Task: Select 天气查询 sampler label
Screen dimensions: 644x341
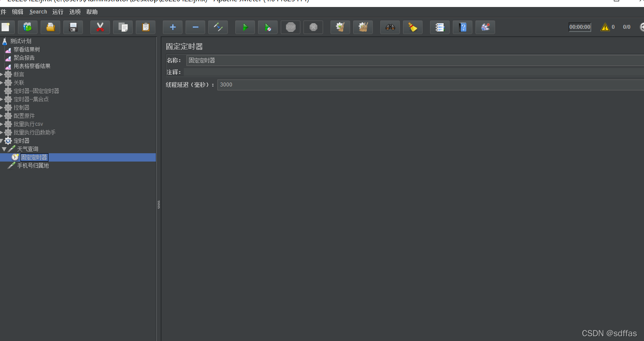Action: coord(28,149)
